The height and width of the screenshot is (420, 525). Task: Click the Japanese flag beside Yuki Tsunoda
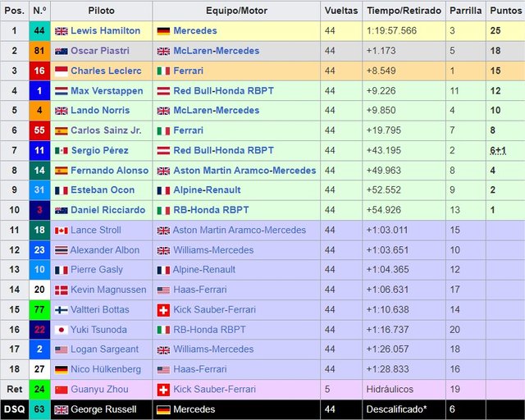[x=62, y=330]
